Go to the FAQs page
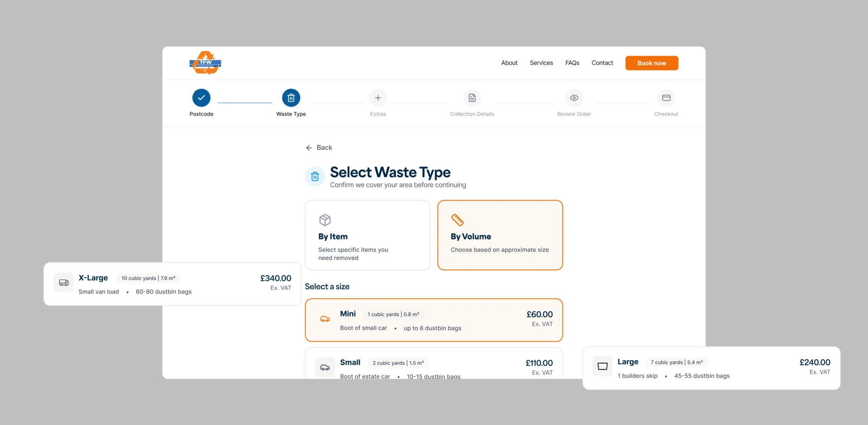 click(572, 63)
